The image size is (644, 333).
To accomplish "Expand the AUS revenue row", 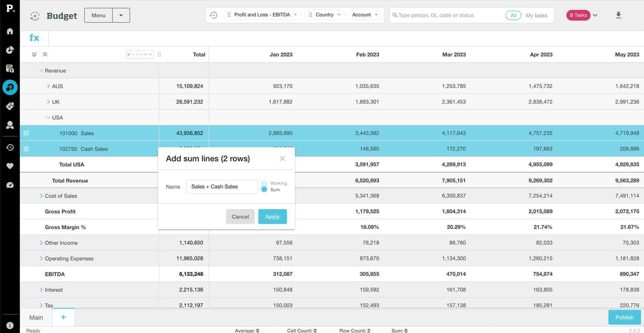I will [48, 86].
